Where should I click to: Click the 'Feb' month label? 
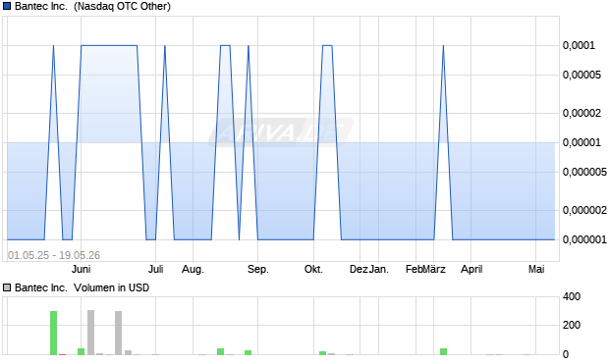[x=414, y=269]
